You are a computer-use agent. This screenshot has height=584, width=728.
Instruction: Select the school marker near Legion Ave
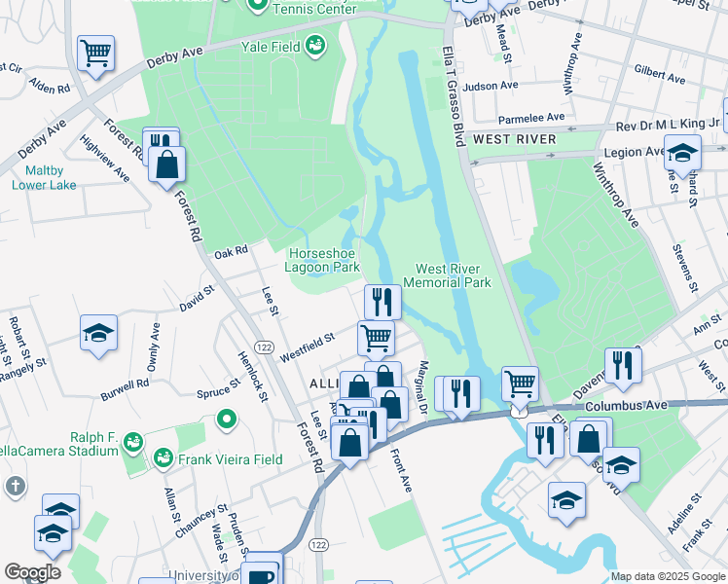[682, 153]
